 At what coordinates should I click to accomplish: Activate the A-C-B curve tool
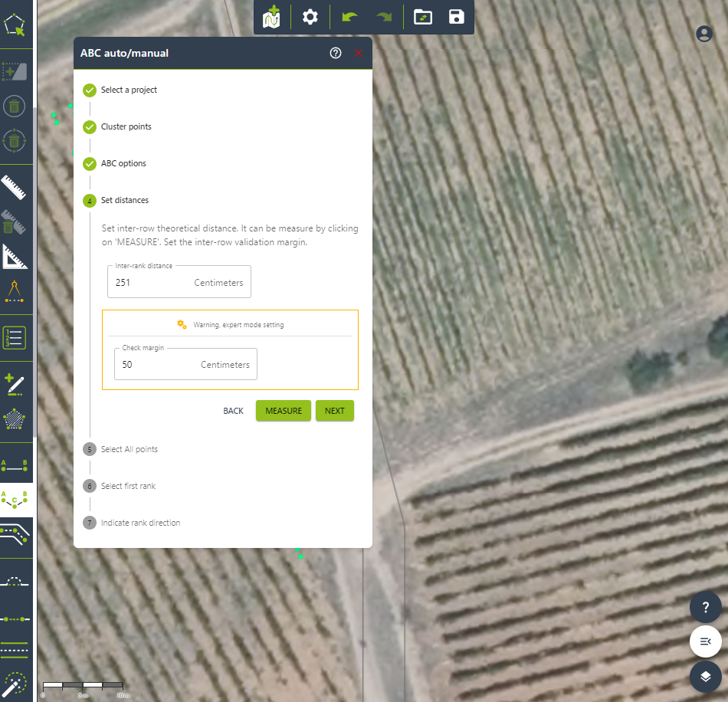(15, 499)
